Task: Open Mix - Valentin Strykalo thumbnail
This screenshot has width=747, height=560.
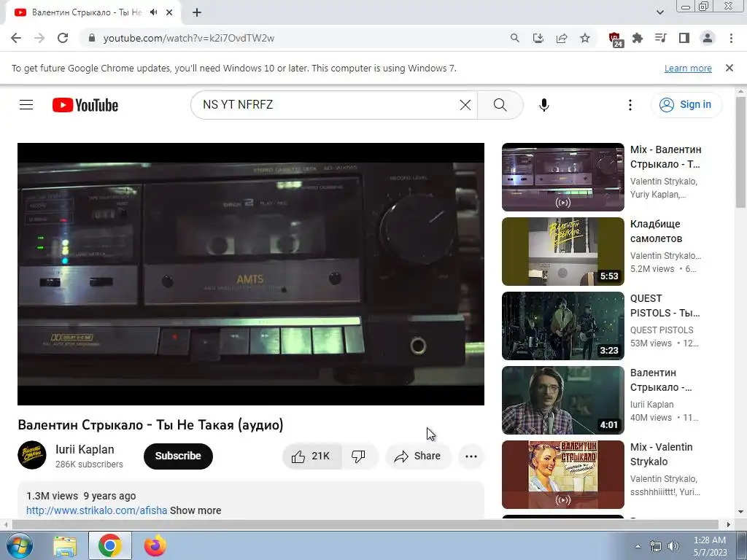Action: pyautogui.click(x=562, y=474)
